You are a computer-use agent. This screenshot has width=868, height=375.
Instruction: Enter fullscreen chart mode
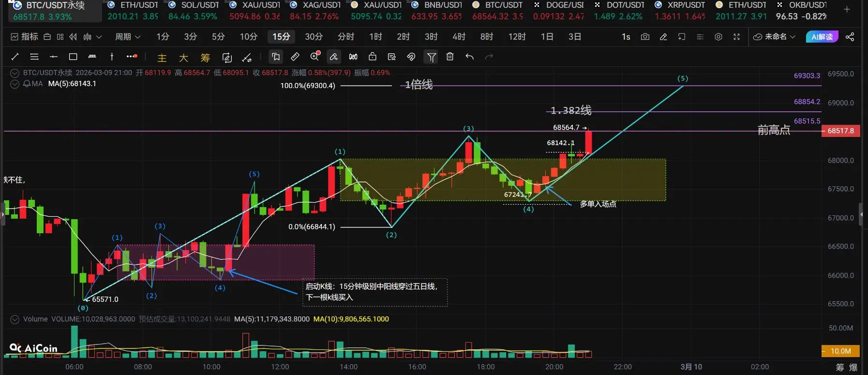[737, 37]
